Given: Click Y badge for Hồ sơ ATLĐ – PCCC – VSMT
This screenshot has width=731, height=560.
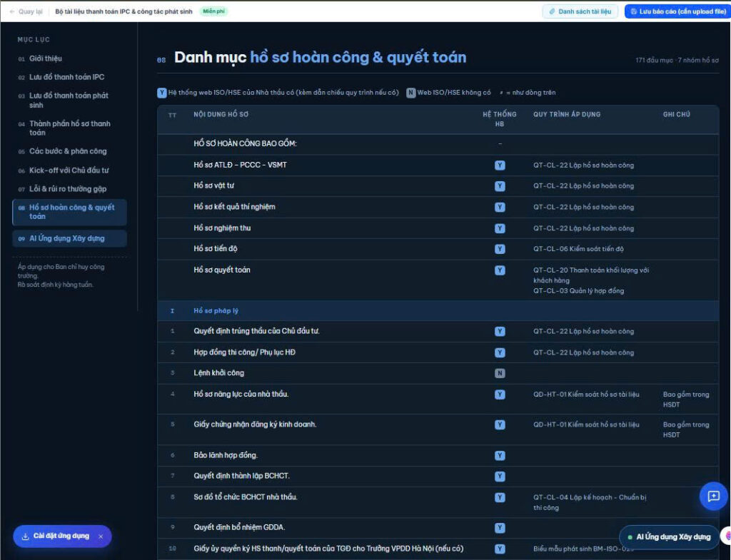Looking at the screenshot, I should [x=500, y=166].
